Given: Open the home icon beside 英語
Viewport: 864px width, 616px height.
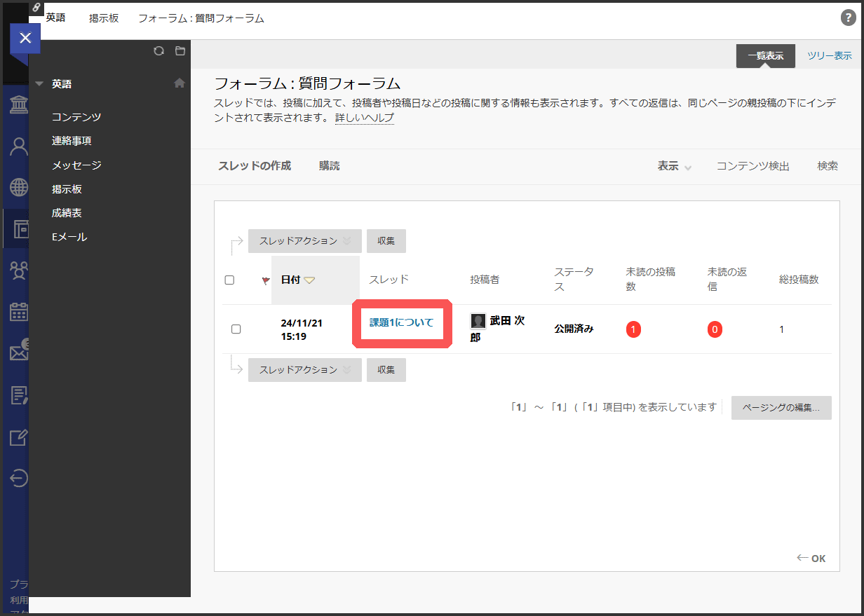Looking at the screenshot, I should pos(180,82).
